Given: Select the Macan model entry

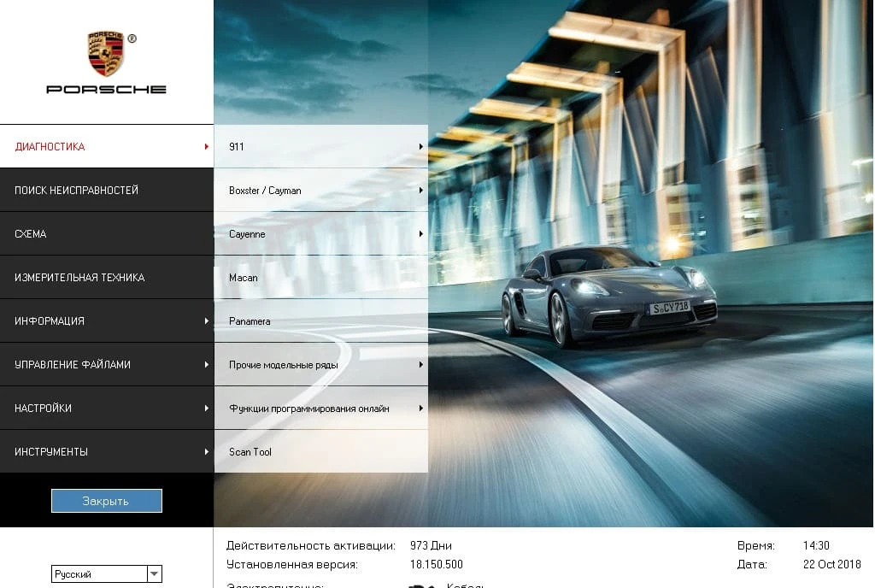Looking at the screenshot, I should [x=321, y=277].
